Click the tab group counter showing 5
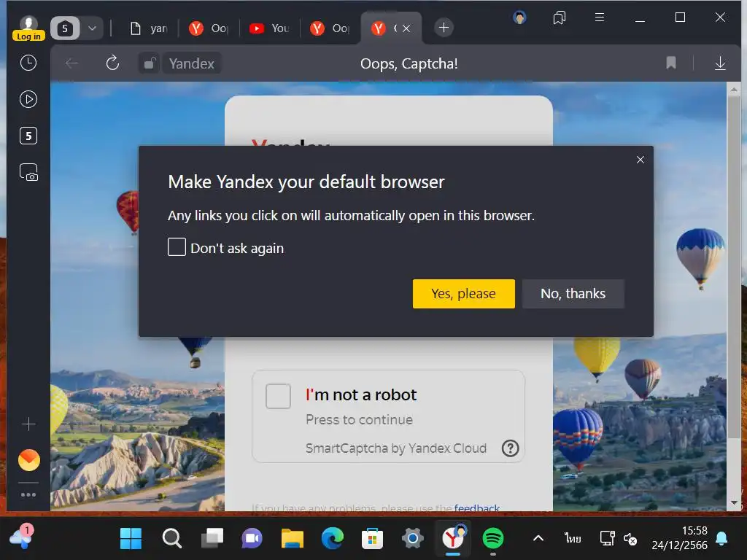 click(x=65, y=28)
